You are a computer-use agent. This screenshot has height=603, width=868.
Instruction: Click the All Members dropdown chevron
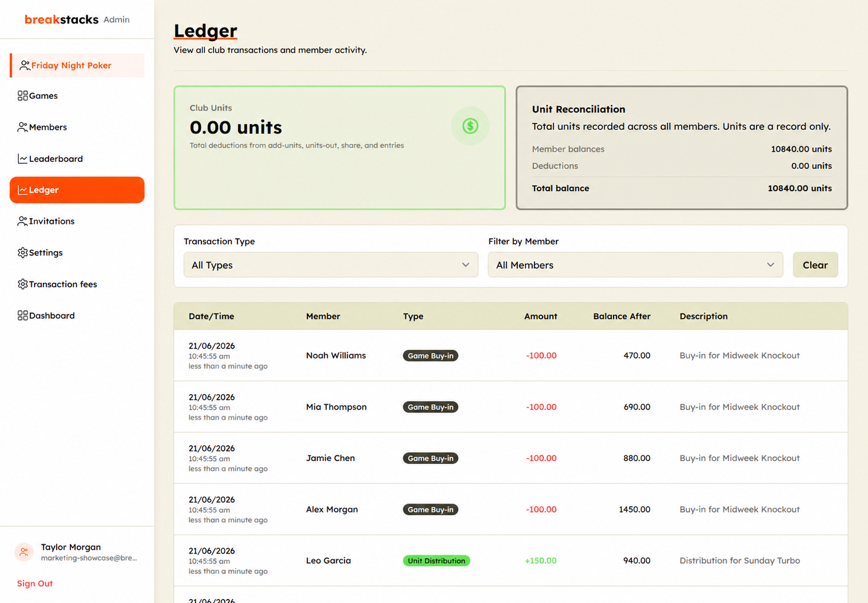coord(770,265)
